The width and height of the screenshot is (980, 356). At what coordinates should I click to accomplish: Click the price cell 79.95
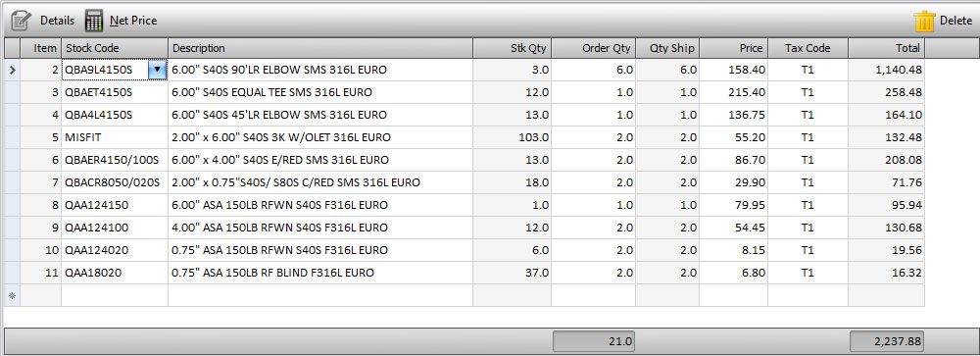[x=733, y=205]
